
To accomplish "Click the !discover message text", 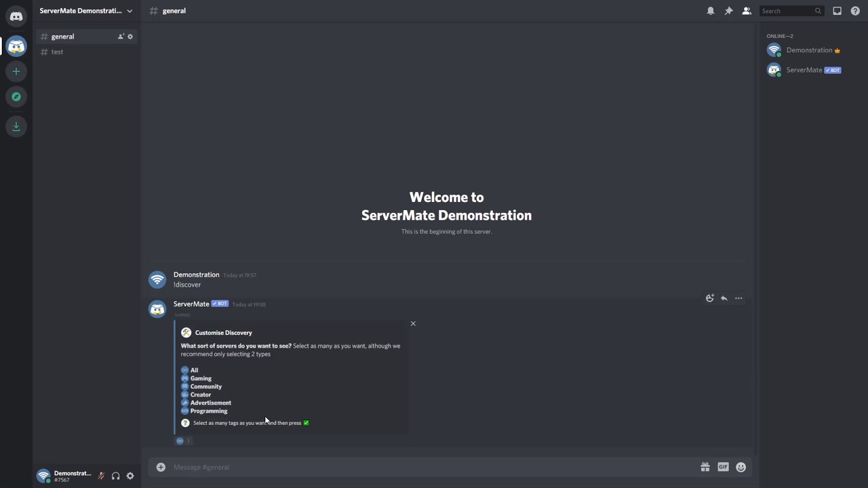I will click(x=187, y=285).
